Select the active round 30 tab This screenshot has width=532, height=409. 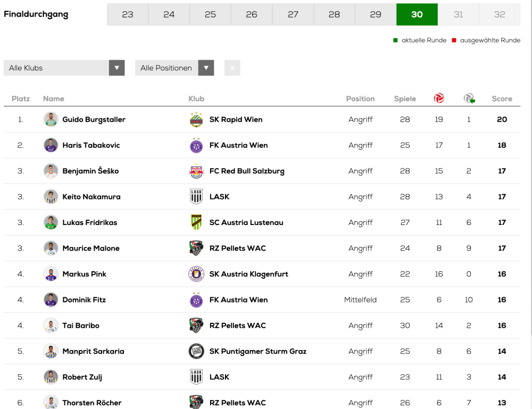417,14
